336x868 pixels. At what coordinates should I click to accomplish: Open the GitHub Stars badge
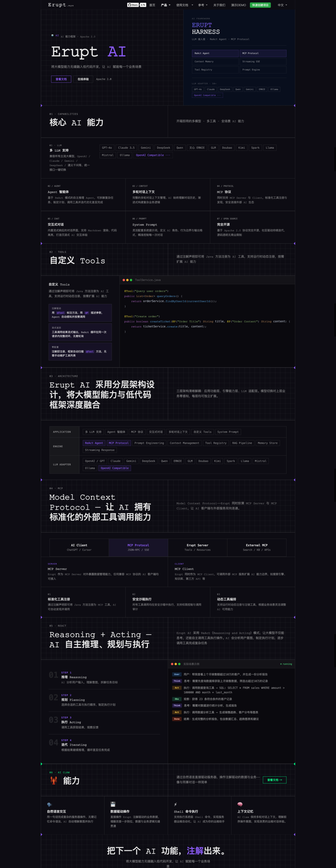133,5
